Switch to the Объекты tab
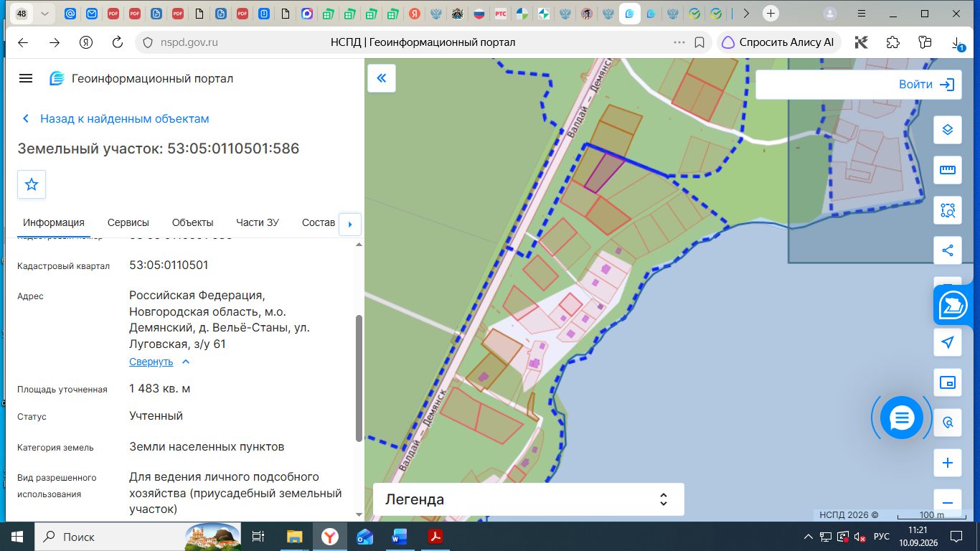The width and height of the screenshot is (980, 551). tap(193, 222)
